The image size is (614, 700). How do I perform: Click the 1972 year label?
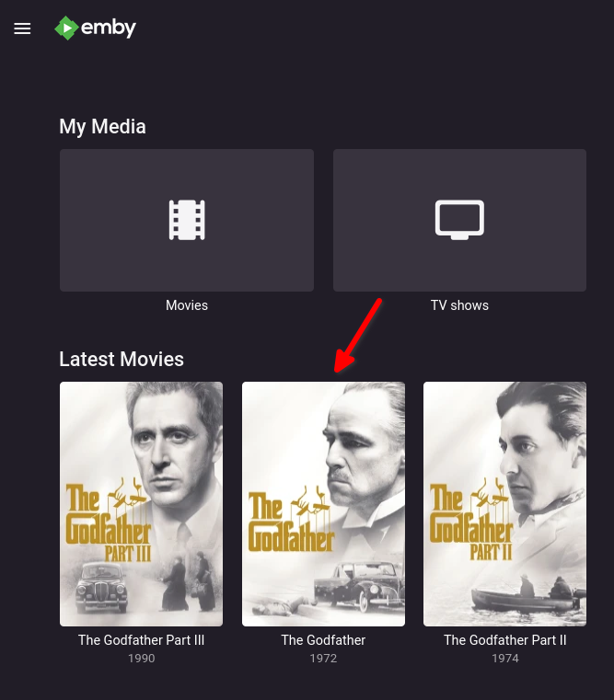pos(323,659)
